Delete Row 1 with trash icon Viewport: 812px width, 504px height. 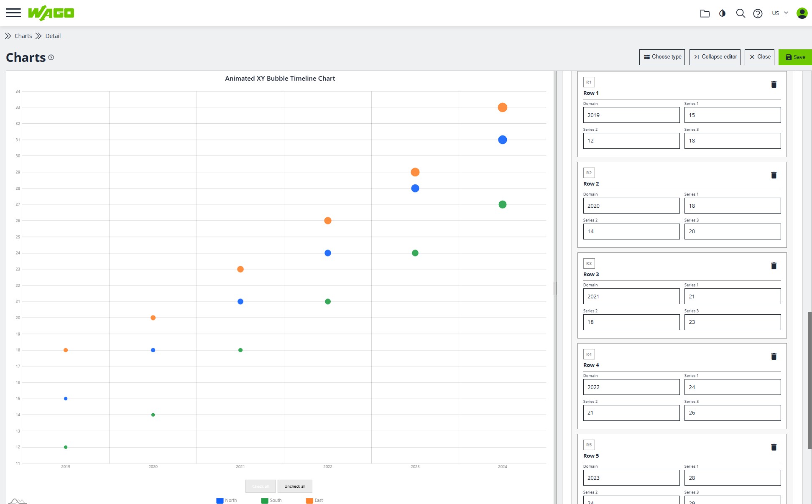pos(774,84)
